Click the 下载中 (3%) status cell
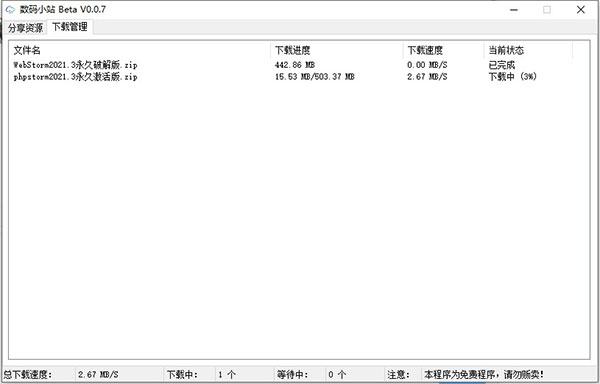 [513, 76]
